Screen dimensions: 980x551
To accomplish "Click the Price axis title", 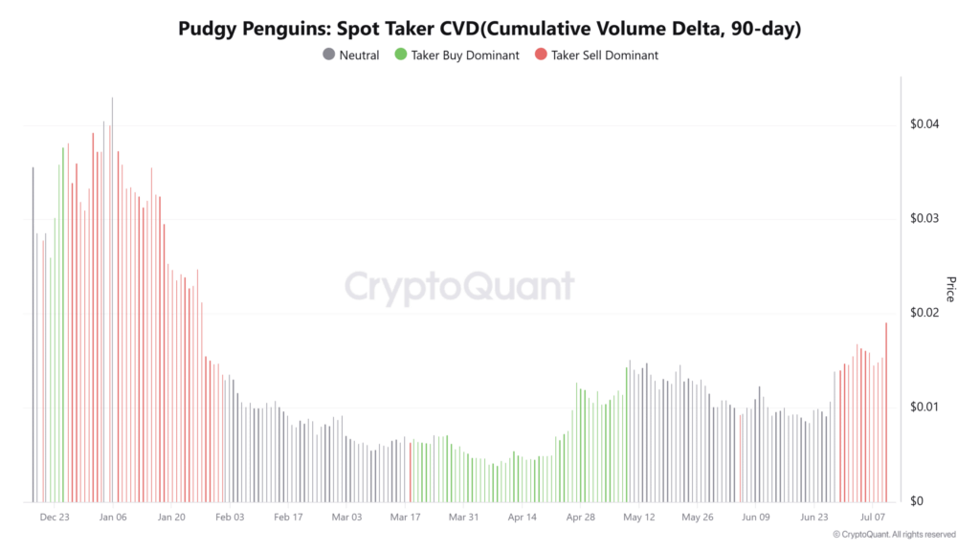I will pos(950,289).
